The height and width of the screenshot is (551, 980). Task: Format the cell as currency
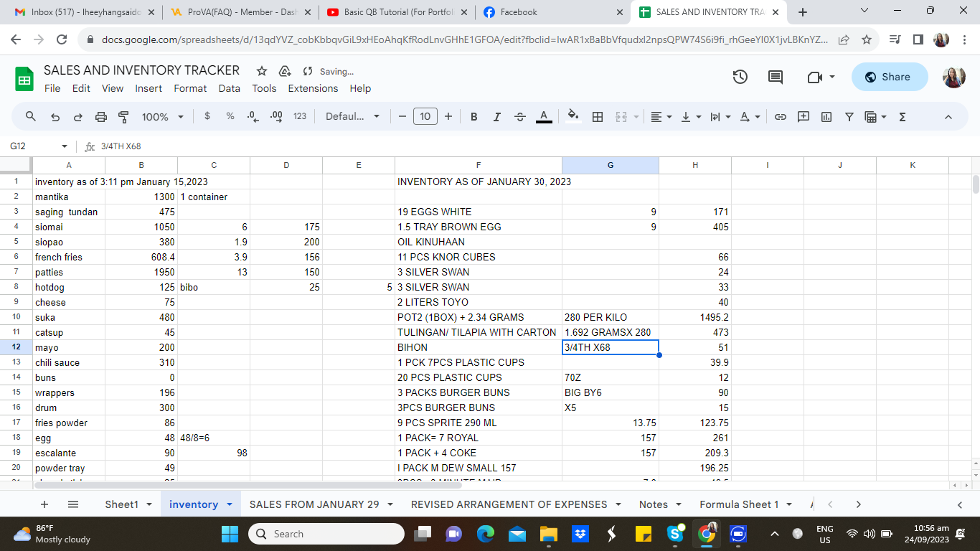[x=207, y=116]
